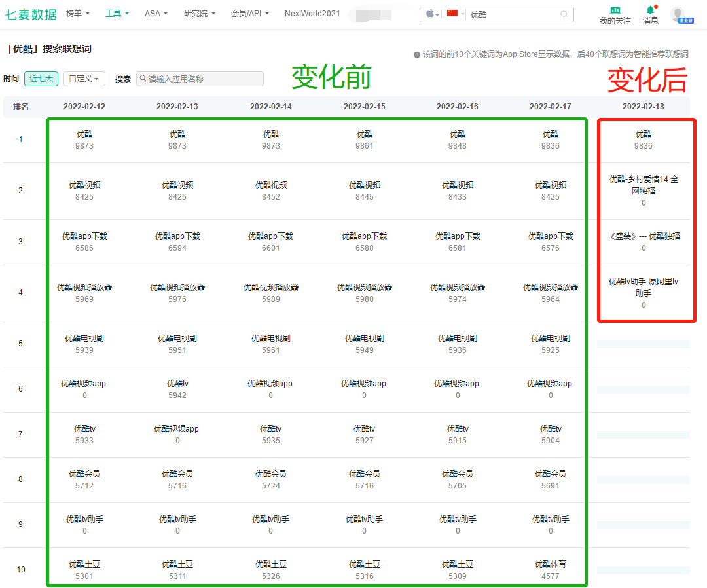Click the magnifier icon in top search box

pos(564,14)
